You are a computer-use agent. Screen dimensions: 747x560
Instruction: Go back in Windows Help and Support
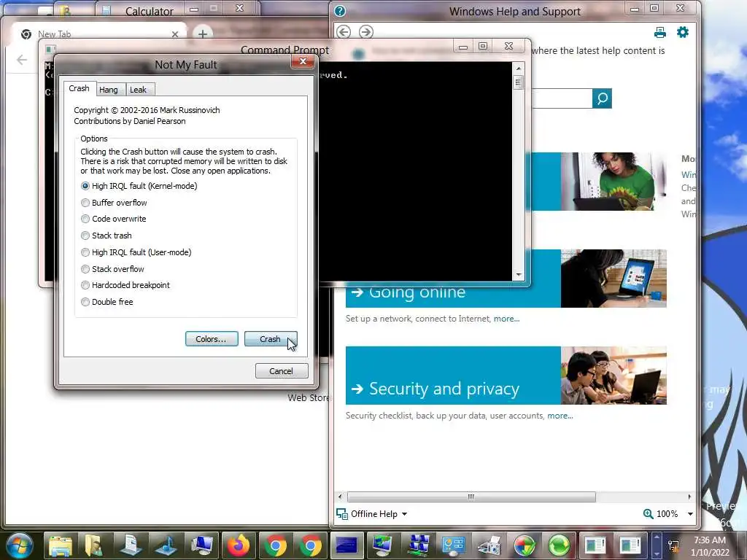point(344,32)
